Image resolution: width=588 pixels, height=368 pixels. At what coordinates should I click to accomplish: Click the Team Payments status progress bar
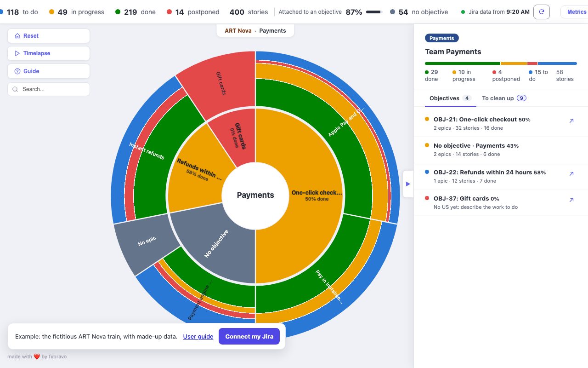click(501, 63)
